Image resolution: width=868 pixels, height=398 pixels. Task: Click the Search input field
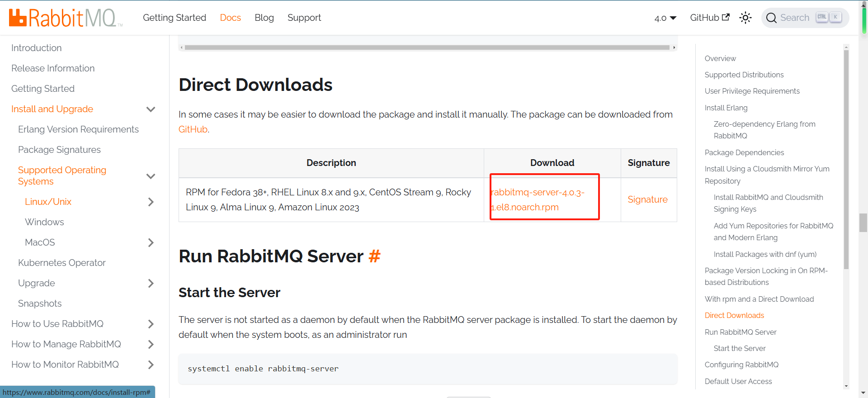805,18
